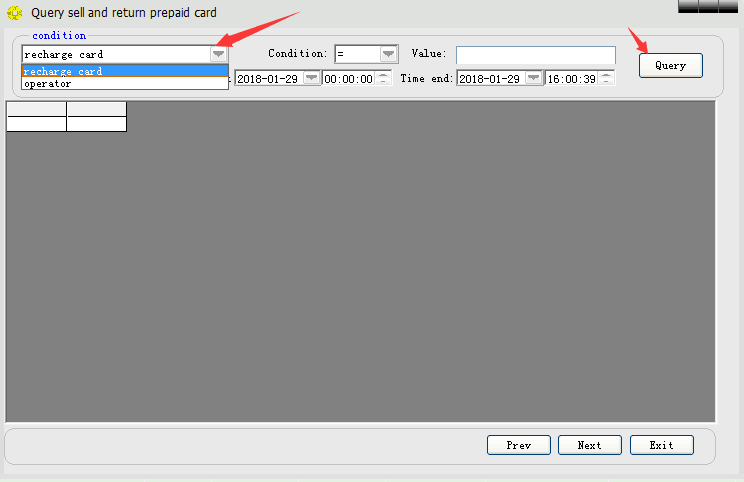Select the highlighted recharge card list option

[x=125, y=71]
